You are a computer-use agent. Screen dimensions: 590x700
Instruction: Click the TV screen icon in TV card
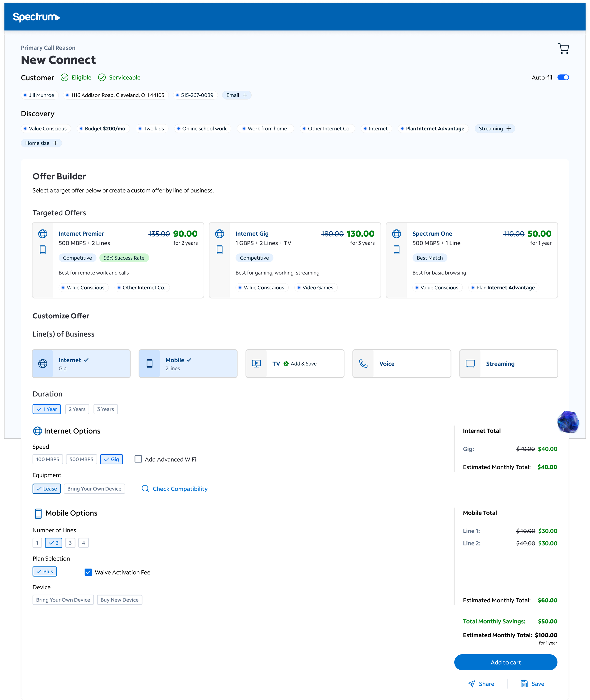(257, 363)
